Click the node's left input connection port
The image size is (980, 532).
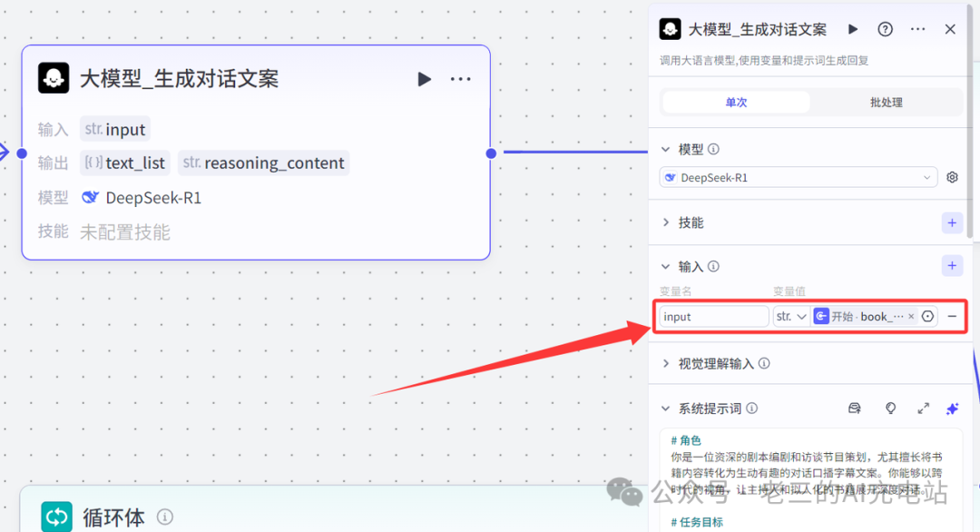tap(22, 153)
